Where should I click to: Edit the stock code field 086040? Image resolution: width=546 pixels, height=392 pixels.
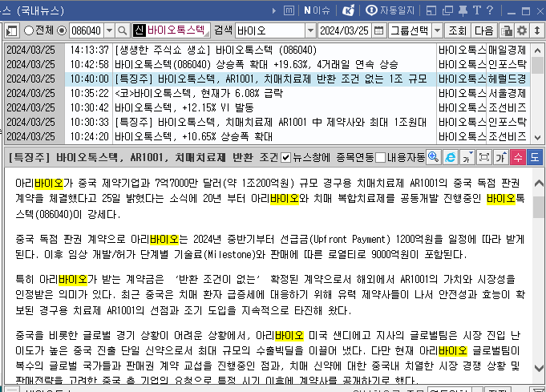(x=87, y=30)
